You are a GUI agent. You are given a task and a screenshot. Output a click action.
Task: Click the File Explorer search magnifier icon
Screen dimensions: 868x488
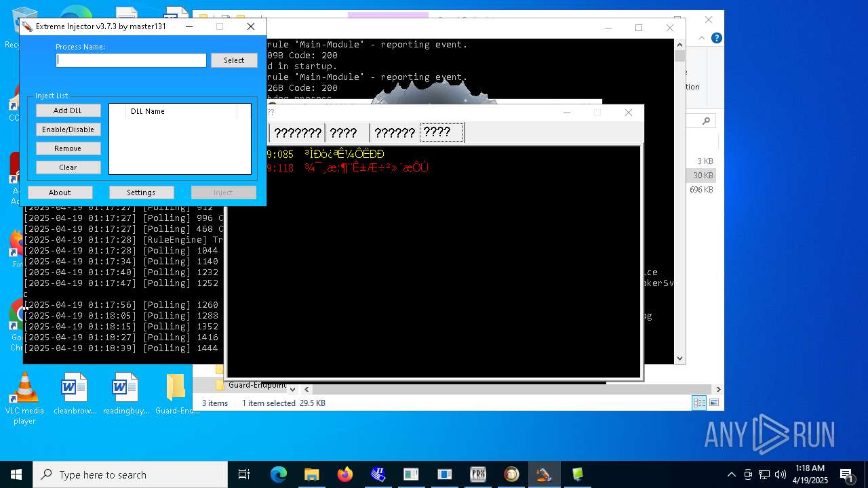707,121
